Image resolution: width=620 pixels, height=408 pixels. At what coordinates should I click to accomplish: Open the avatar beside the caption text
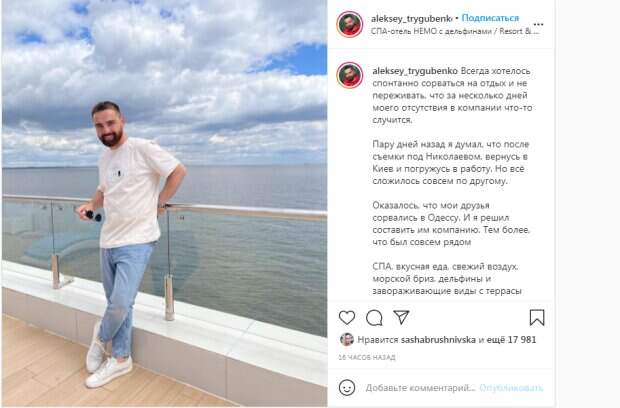[350, 75]
